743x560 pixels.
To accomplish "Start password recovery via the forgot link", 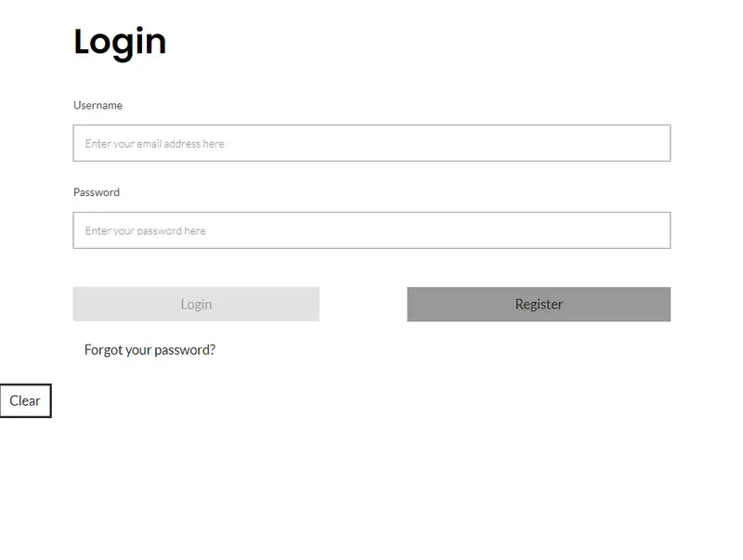I will 150,350.
